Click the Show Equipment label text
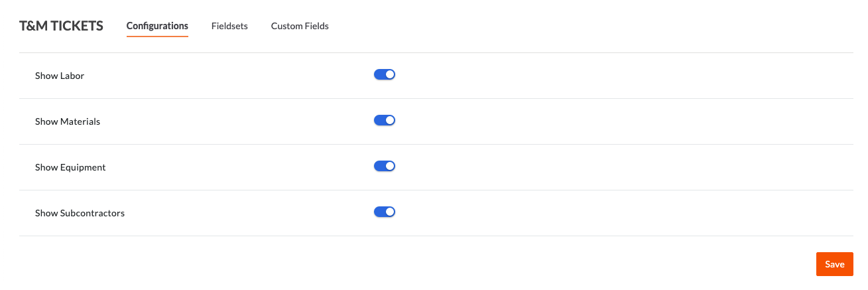Screen dimensions: 868x290 pyautogui.click(x=70, y=167)
